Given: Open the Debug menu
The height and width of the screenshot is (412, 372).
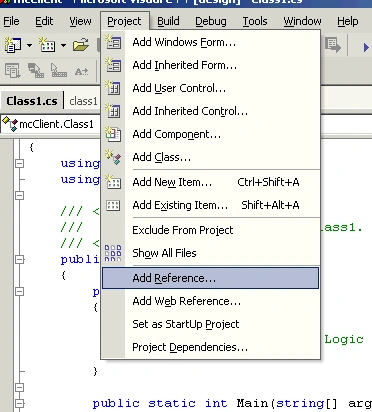Looking at the screenshot, I should tap(211, 21).
